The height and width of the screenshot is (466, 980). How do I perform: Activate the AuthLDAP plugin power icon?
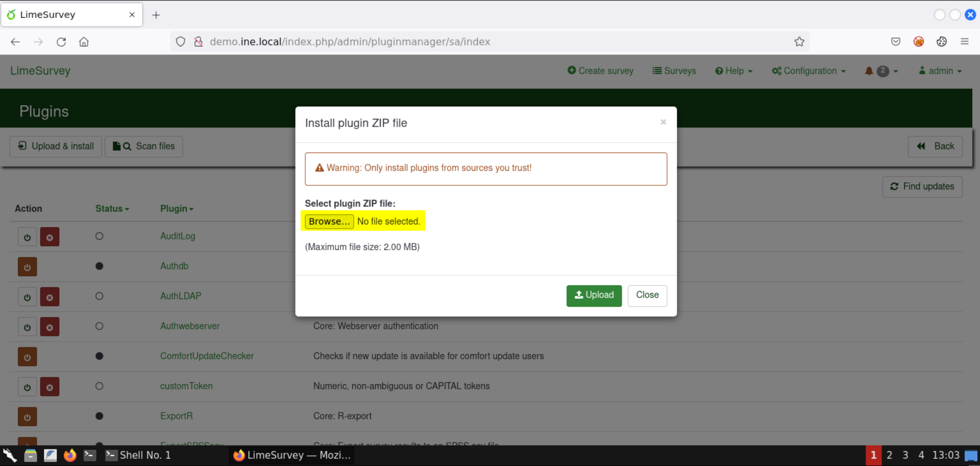[x=28, y=297]
